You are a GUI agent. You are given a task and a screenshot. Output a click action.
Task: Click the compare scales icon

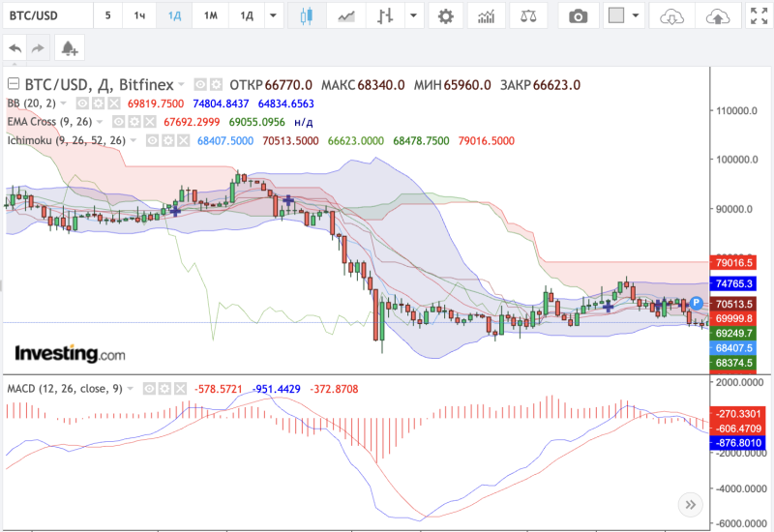pyautogui.click(x=527, y=16)
